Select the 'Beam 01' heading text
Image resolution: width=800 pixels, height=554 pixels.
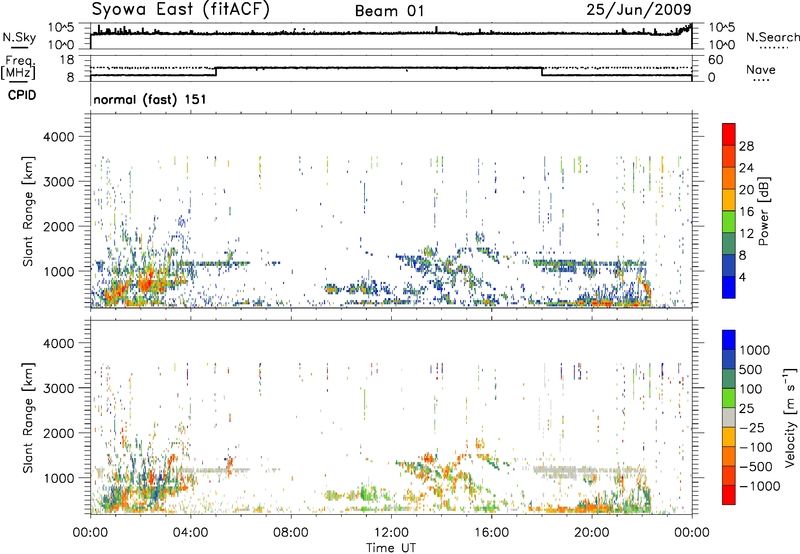(x=389, y=11)
